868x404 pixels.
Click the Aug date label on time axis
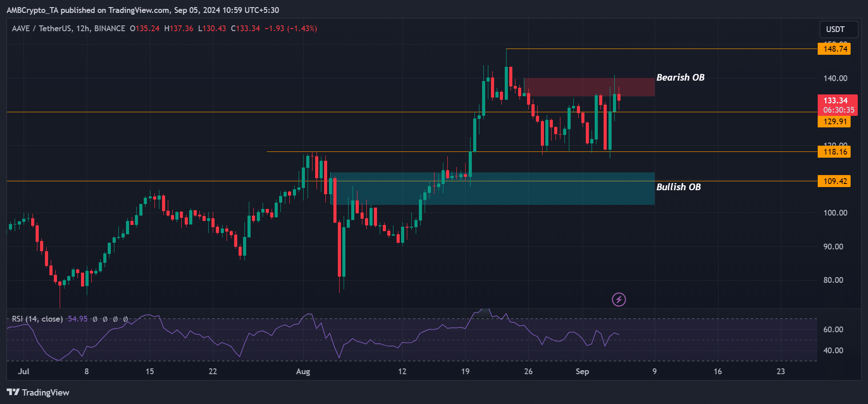pos(303,371)
